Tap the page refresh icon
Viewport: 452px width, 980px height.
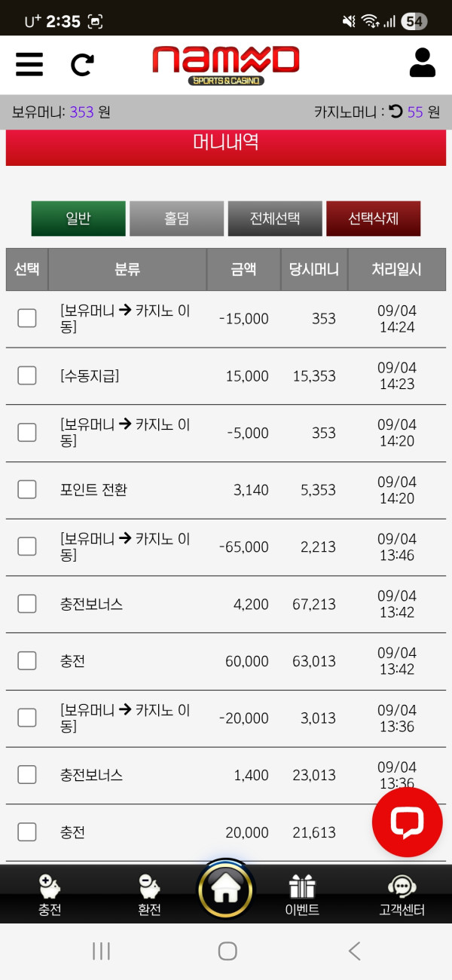tap(81, 65)
